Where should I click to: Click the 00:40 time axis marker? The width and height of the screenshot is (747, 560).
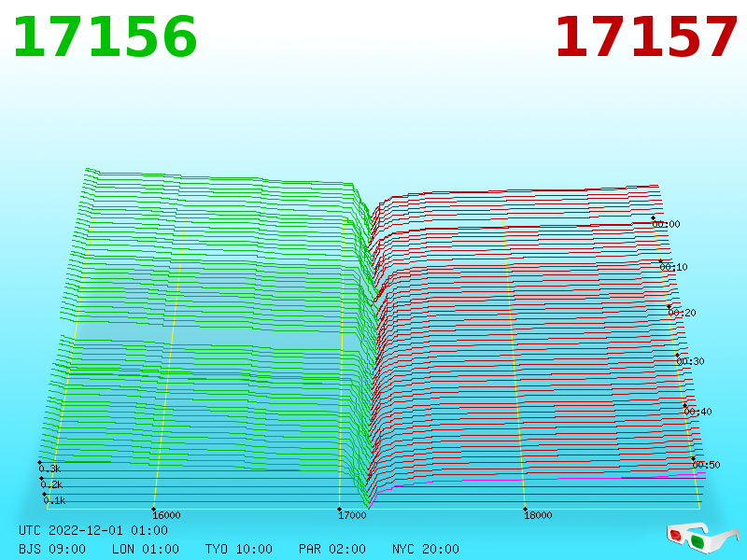click(698, 412)
